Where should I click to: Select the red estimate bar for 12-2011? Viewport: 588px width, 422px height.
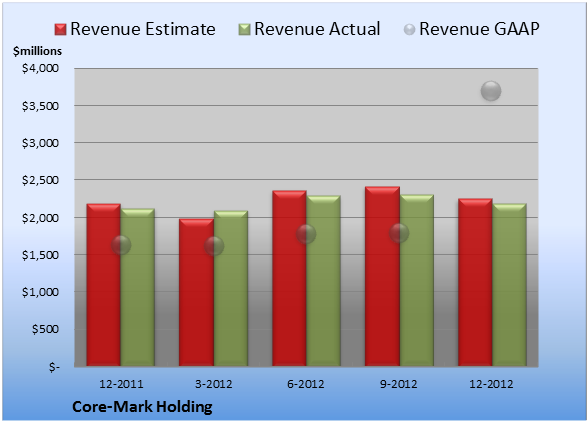tap(104, 285)
